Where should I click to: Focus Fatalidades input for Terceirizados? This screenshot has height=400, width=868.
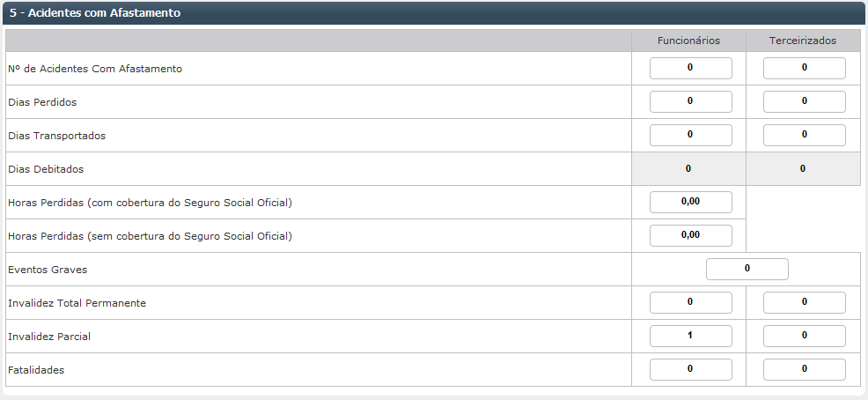[x=804, y=370]
